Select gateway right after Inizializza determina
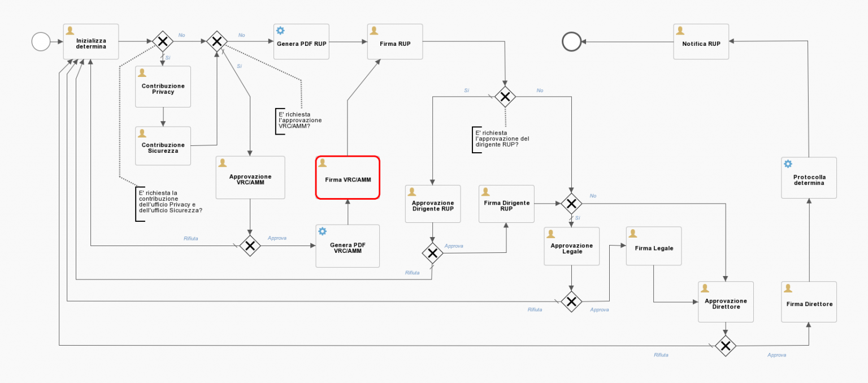The width and height of the screenshot is (868, 383). coord(163,41)
